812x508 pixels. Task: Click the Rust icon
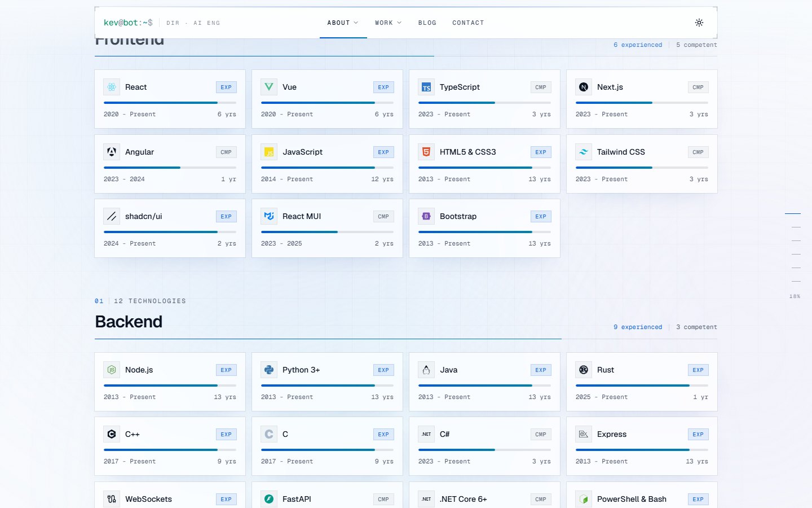584,370
